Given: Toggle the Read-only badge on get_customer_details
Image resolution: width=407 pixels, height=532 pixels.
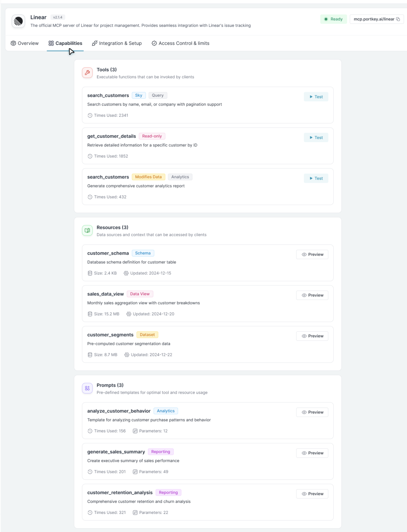Looking at the screenshot, I should 152,135.
